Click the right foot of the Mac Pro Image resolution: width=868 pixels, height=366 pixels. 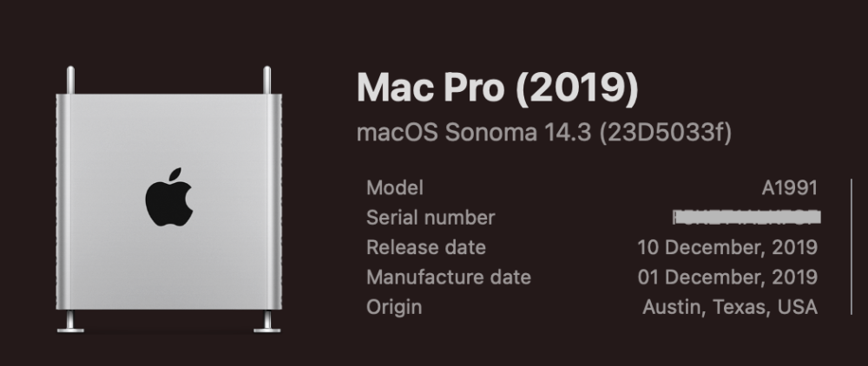(x=266, y=322)
